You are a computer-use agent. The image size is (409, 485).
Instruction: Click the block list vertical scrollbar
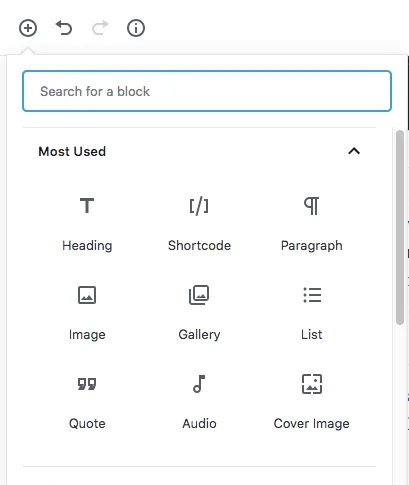(400, 227)
